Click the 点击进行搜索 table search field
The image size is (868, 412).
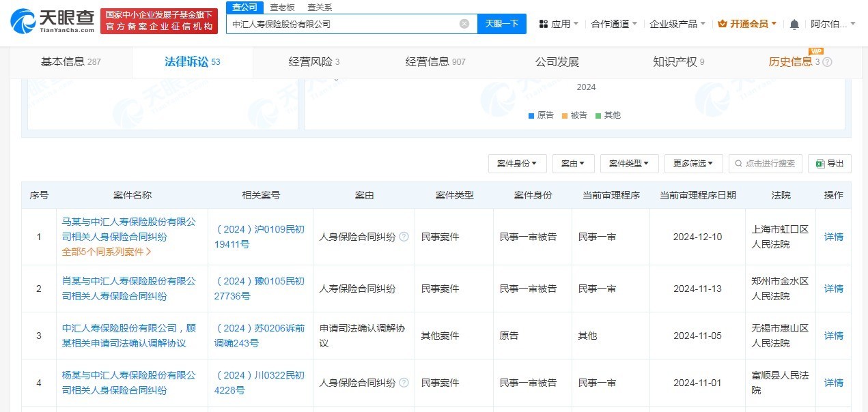pyautogui.click(x=766, y=164)
